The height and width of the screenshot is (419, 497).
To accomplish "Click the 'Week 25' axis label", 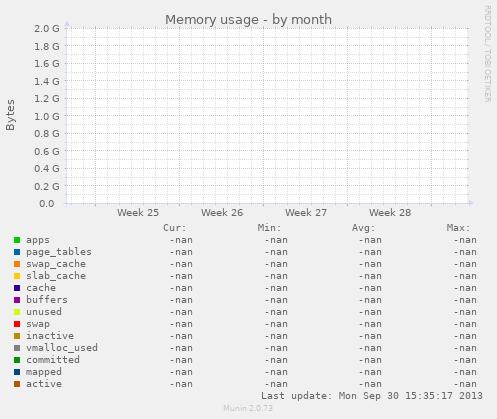I will 138,213.
